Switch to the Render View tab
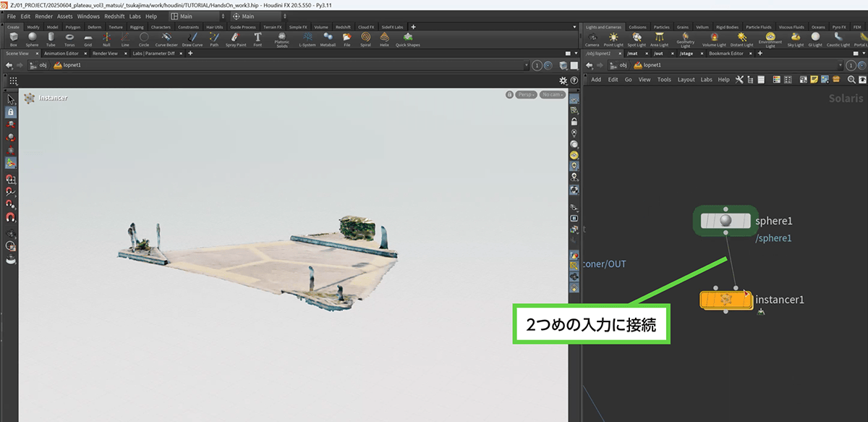 pyautogui.click(x=105, y=53)
